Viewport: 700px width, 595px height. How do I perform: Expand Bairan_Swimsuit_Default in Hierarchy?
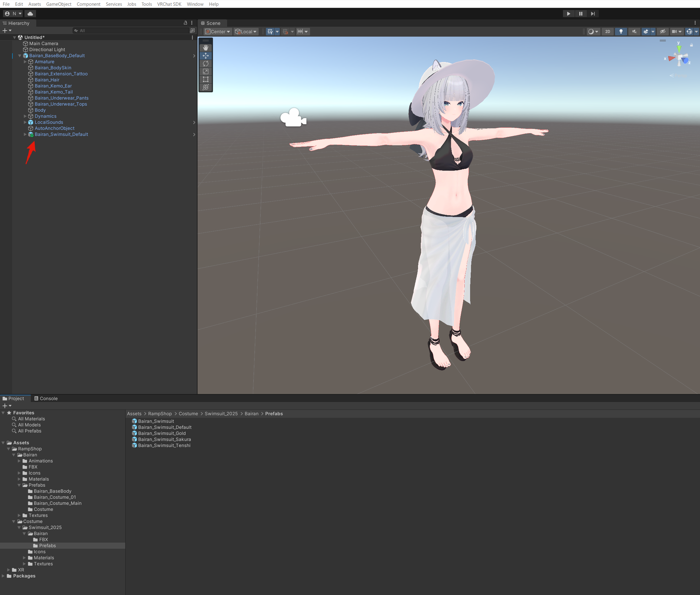25,135
